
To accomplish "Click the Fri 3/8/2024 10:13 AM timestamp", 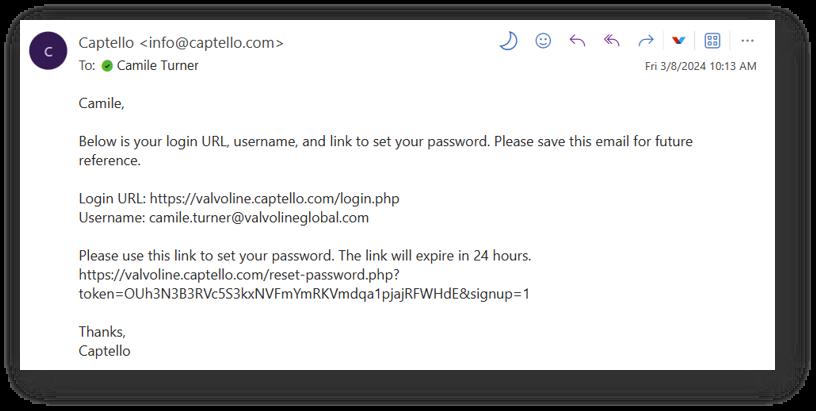I will click(700, 66).
